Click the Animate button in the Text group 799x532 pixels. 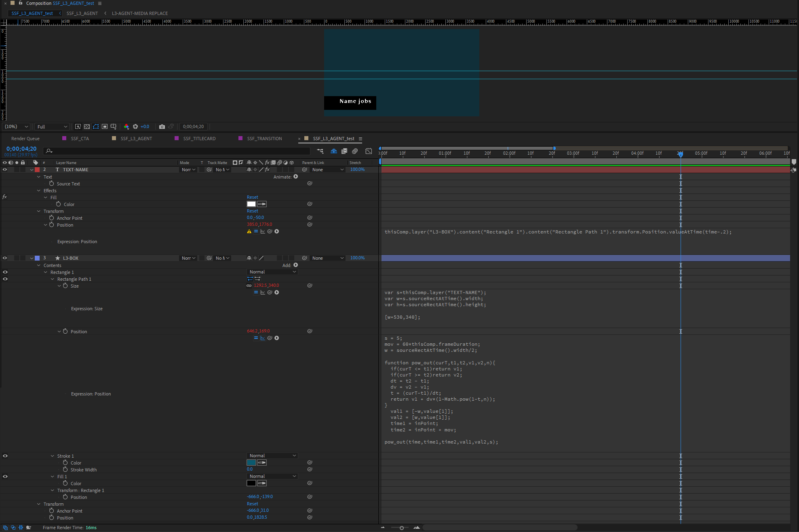pyautogui.click(x=295, y=177)
